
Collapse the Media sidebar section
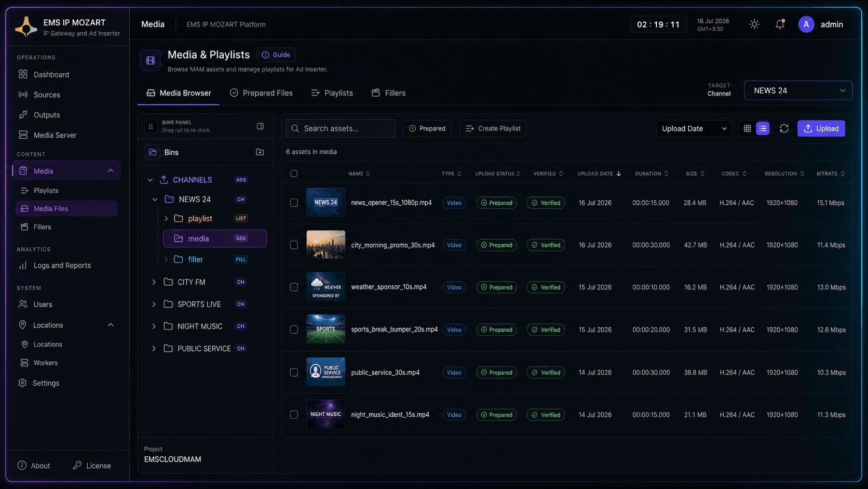pos(111,171)
